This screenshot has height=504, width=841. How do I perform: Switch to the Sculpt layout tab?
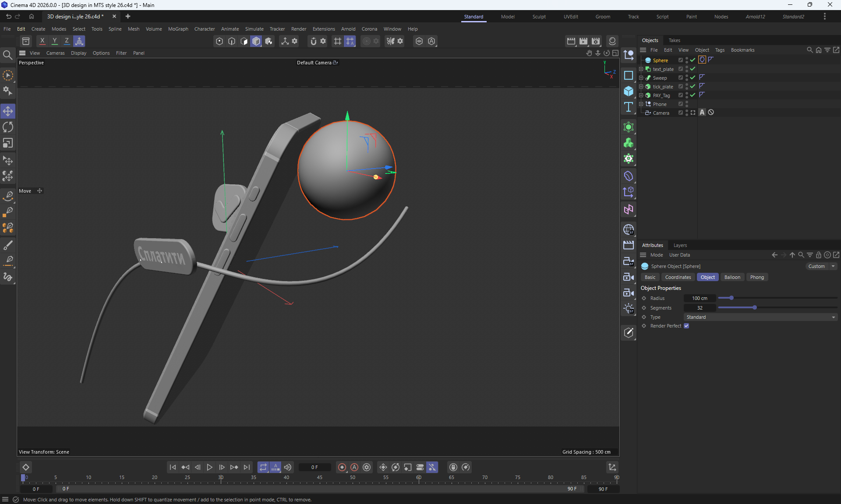click(x=539, y=17)
